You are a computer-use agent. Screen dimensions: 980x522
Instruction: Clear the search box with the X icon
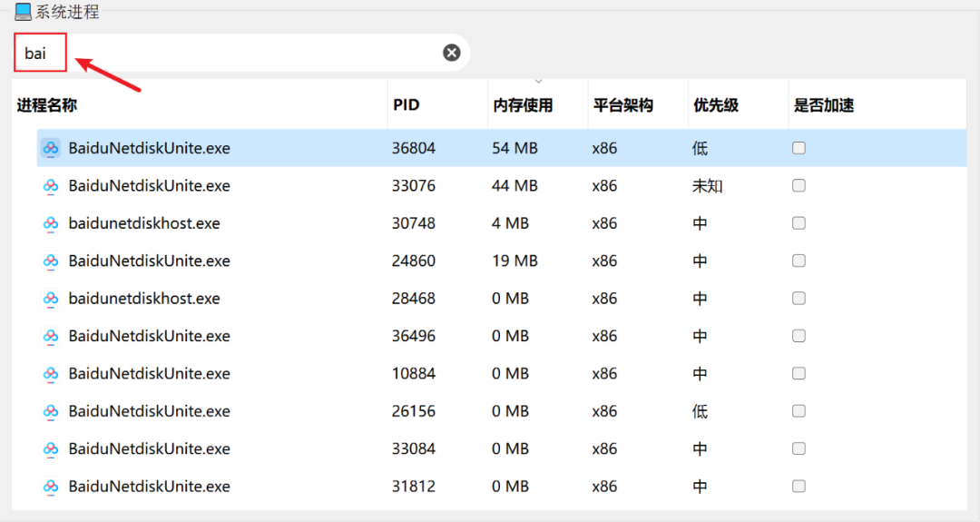coord(451,54)
